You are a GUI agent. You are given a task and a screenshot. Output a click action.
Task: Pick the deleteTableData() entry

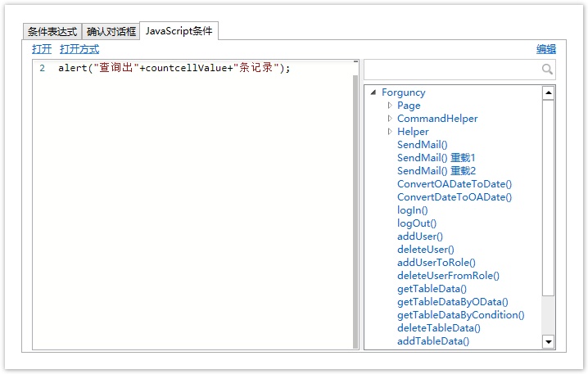coord(438,328)
